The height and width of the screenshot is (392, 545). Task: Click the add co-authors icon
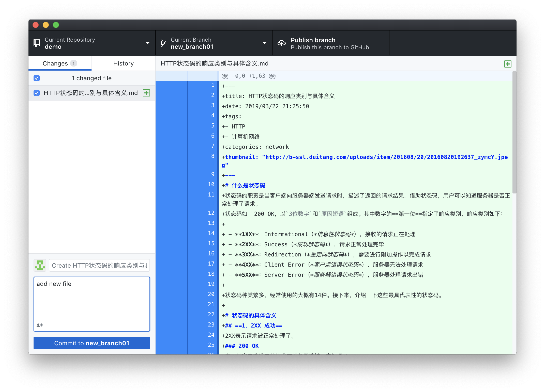click(40, 325)
